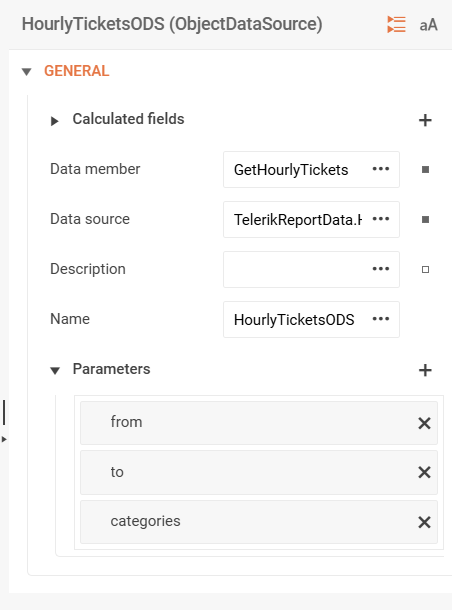
Task: Open Data source ellipsis editor
Action: pyautogui.click(x=381, y=219)
